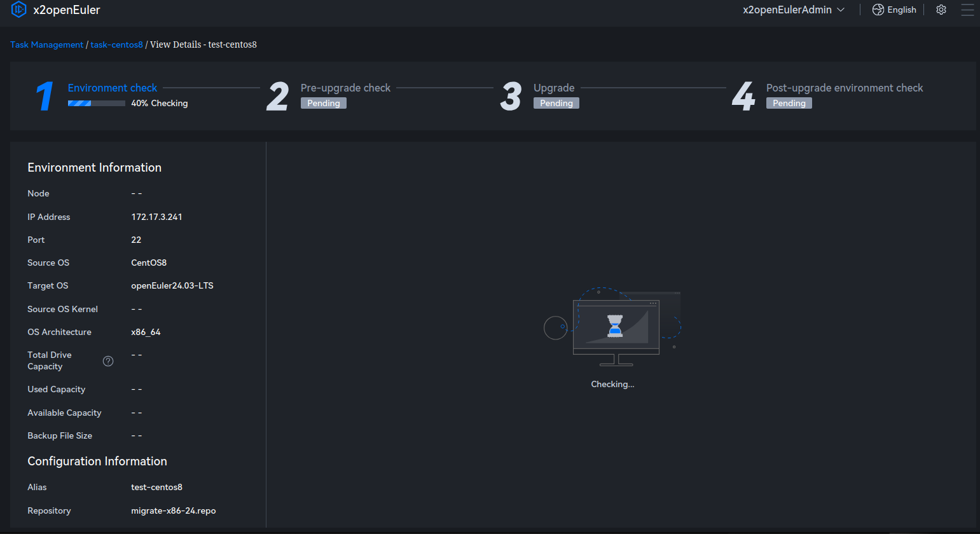This screenshot has width=980, height=534.
Task: Select the Pre-upgrade check step
Action: [345, 88]
